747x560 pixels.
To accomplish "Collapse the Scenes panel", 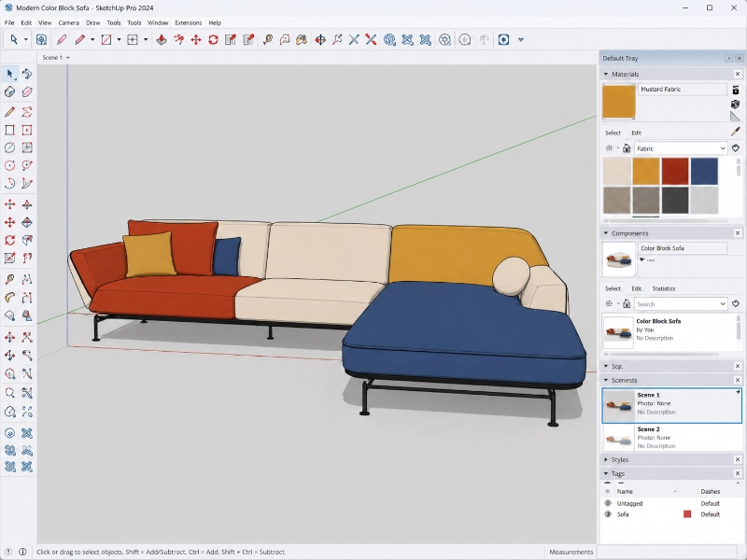I will tap(606, 380).
